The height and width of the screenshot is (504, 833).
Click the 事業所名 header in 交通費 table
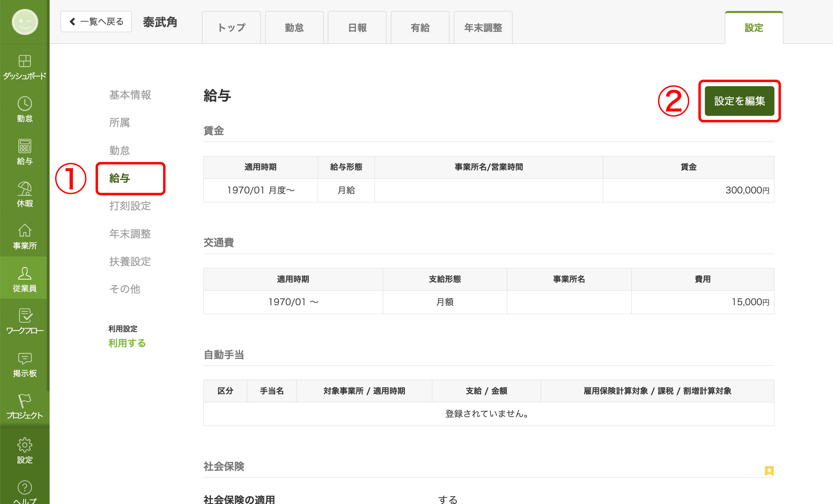(569, 279)
